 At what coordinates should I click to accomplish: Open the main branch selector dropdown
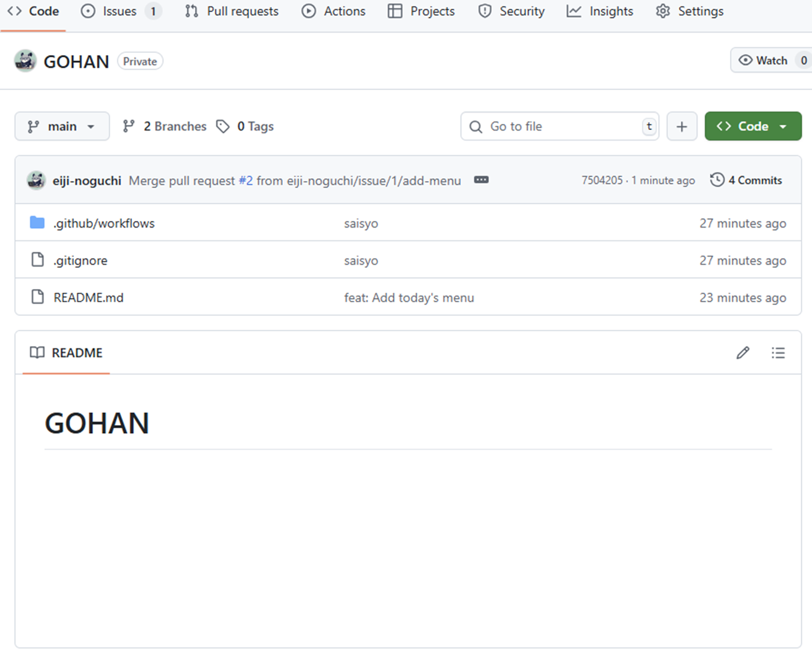pos(62,126)
